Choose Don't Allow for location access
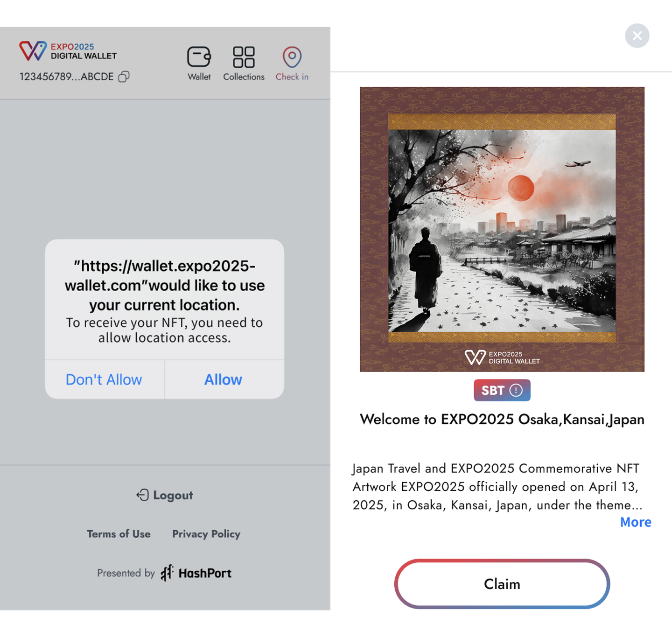Viewport: 672px width, 638px height. (x=104, y=379)
